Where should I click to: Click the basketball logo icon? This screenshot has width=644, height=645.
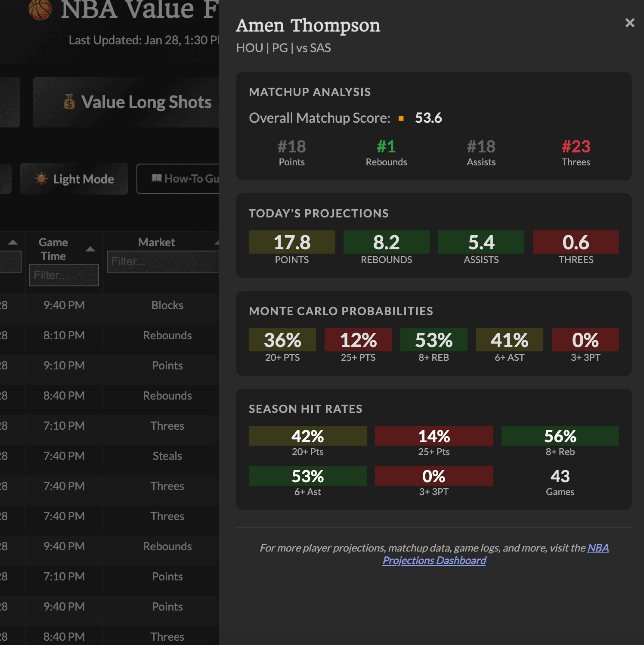click(x=40, y=9)
